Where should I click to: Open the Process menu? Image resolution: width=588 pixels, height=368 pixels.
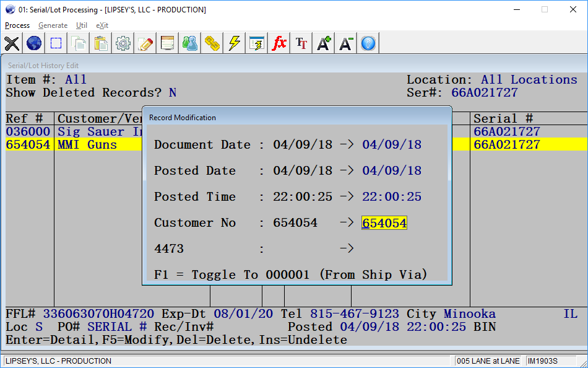point(17,25)
